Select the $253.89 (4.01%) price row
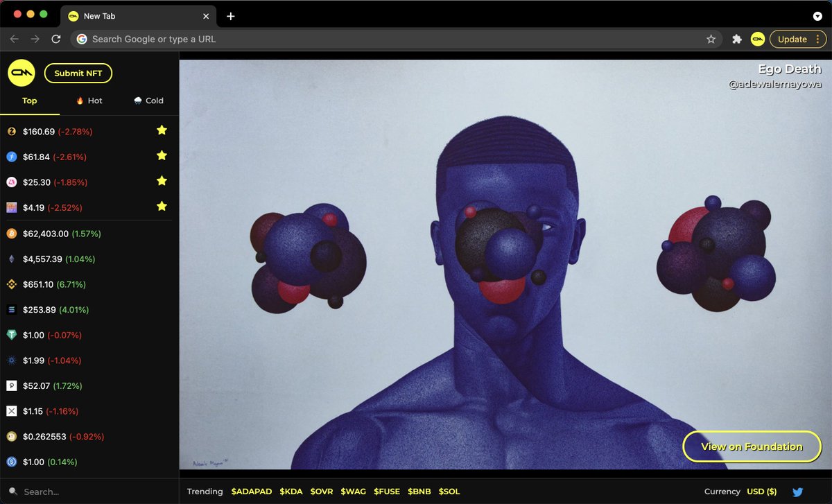The image size is (832, 504). [x=89, y=310]
